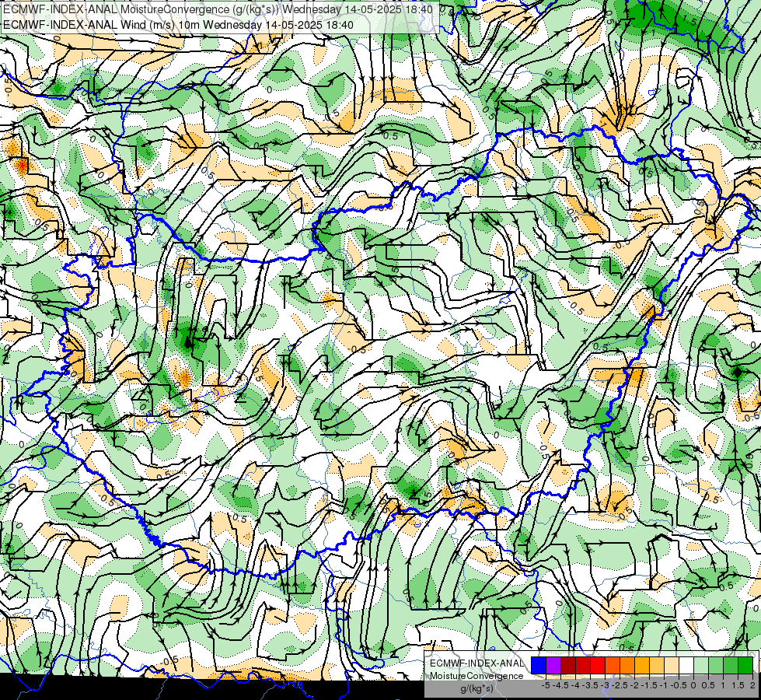The height and width of the screenshot is (700, 761).
Task: Click the 'Wind (m/s) 10m' title line
Action: [x=178, y=24]
